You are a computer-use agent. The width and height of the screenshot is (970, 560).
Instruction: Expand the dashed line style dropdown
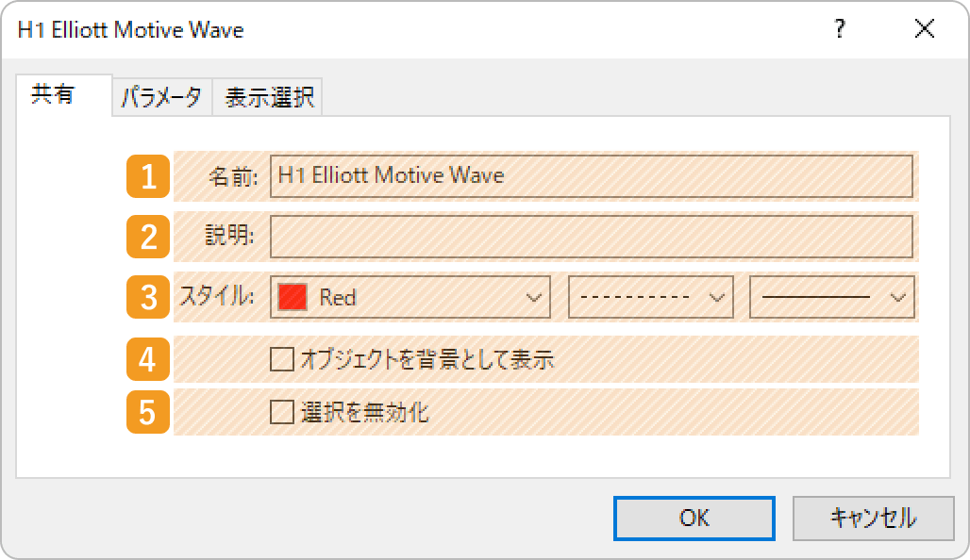[651, 298]
